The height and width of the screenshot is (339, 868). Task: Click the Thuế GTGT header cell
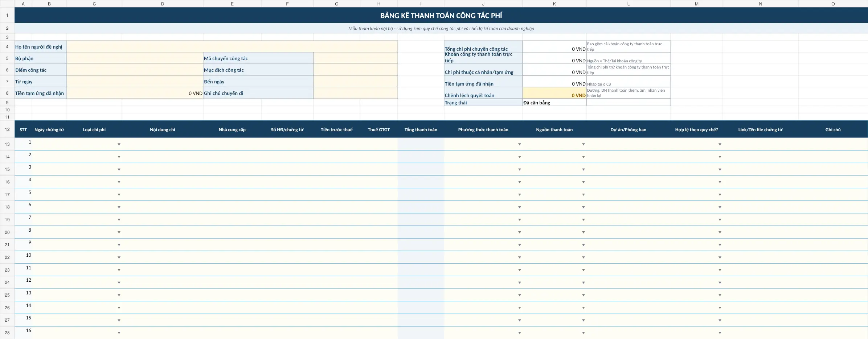[379, 129]
